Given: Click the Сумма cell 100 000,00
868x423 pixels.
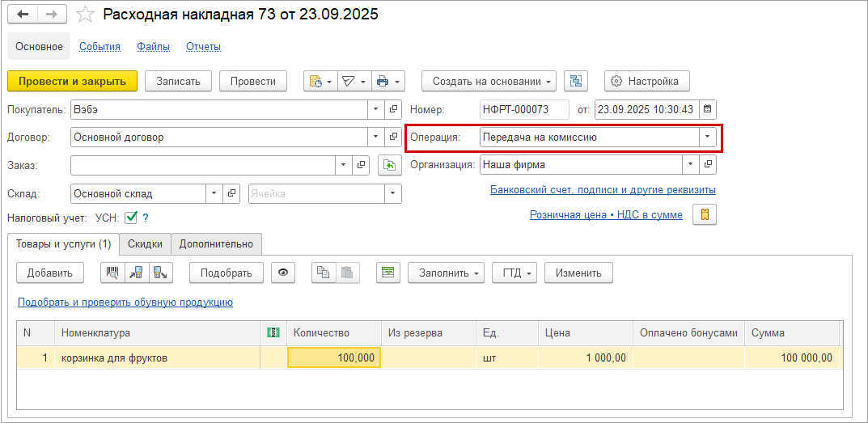Looking at the screenshot, I should click(x=792, y=358).
